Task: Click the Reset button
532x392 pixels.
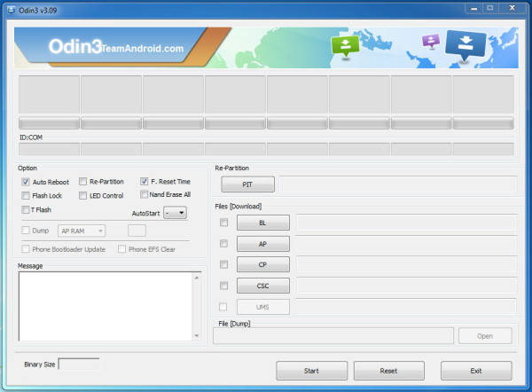Action: click(389, 371)
